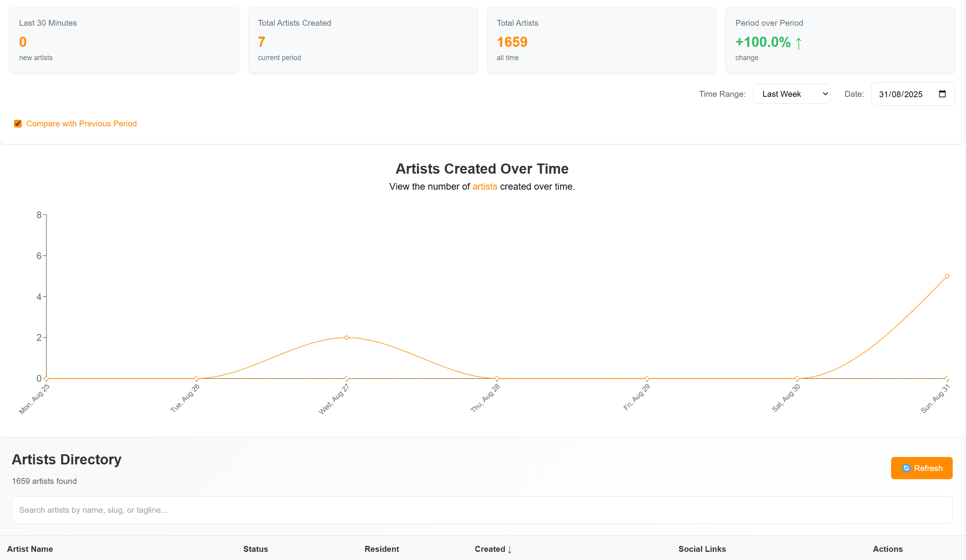The width and height of the screenshot is (966, 560).
Task: Click the Refresh button
Action: [922, 468]
